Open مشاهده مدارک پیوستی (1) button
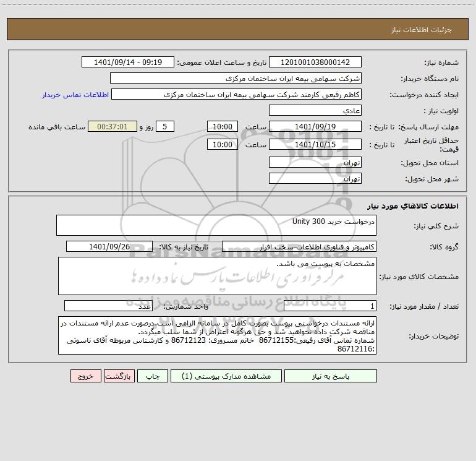 226,376
